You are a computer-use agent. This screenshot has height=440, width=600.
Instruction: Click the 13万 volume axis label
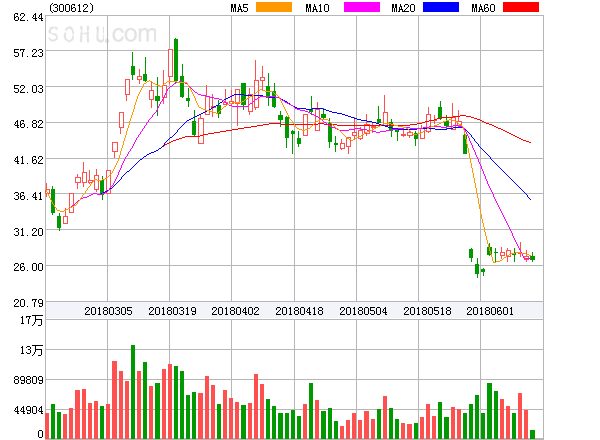click(x=31, y=350)
